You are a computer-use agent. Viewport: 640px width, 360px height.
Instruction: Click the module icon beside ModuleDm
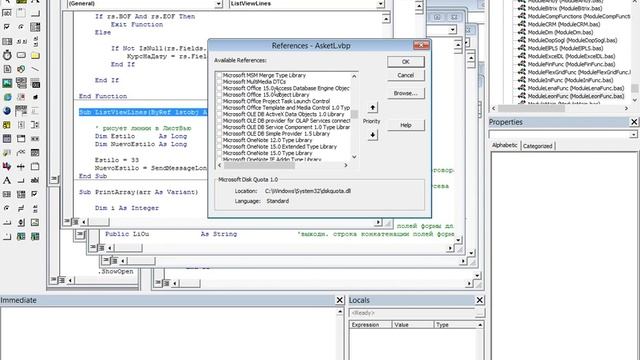pos(521,32)
